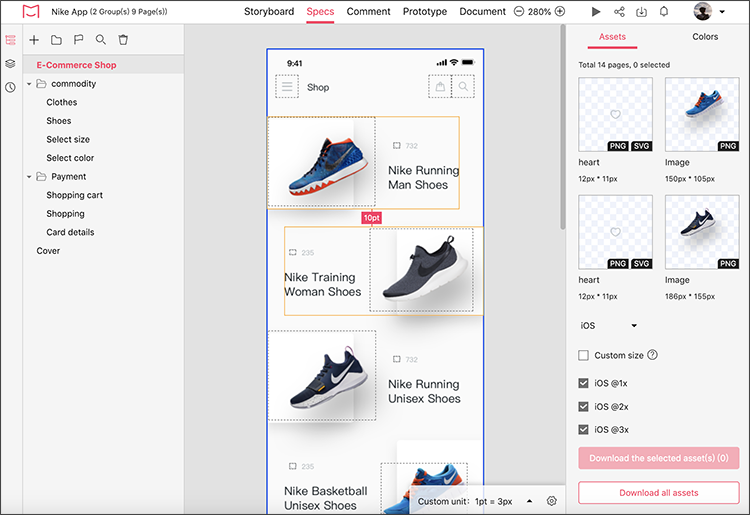Click the hamburger menu in mockup
This screenshot has width=750, height=515.
pyautogui.click(x=287, y=87)
